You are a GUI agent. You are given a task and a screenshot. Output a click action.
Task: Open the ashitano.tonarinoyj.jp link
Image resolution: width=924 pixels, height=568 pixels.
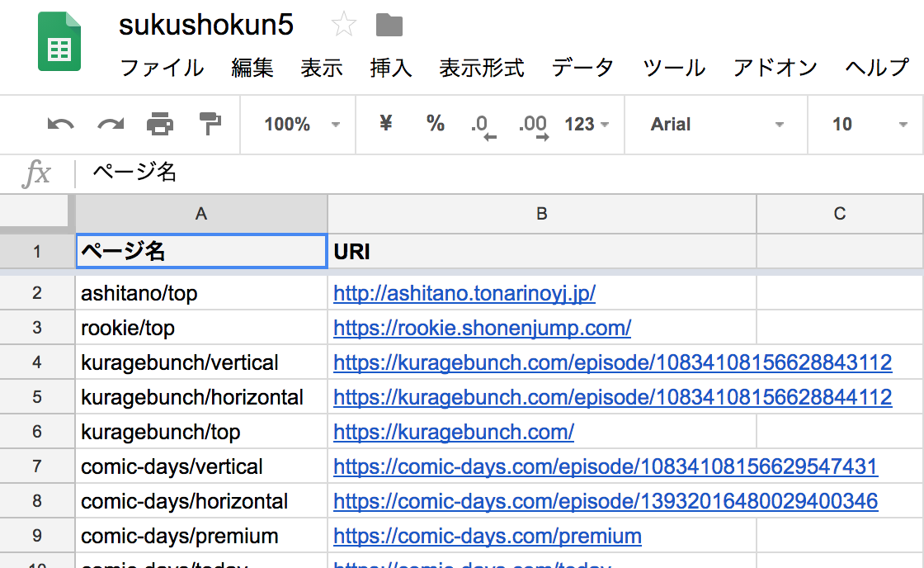(464, 293)
